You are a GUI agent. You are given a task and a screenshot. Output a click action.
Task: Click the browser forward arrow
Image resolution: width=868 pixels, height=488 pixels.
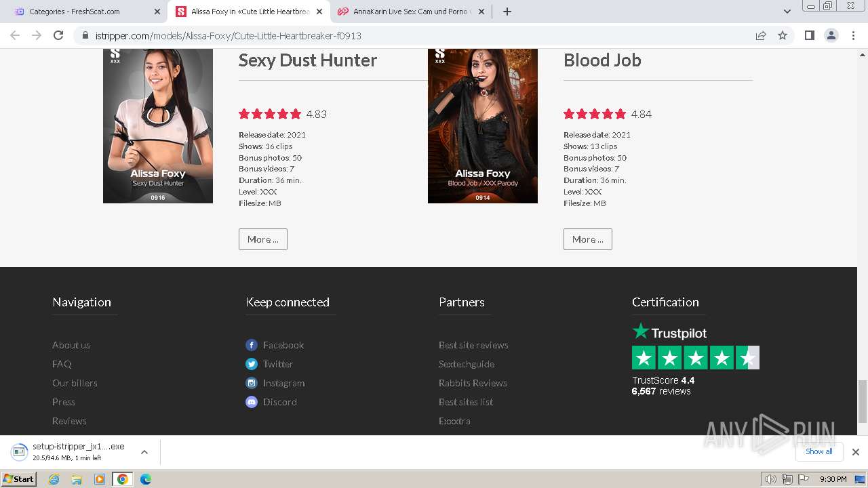[37, 35]
